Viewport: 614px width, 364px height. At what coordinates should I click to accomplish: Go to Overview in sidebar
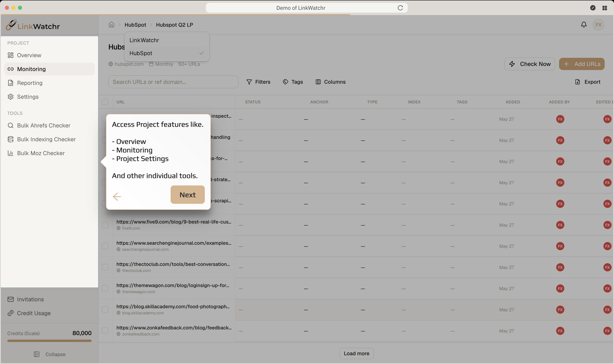click(x=49, y=55)
